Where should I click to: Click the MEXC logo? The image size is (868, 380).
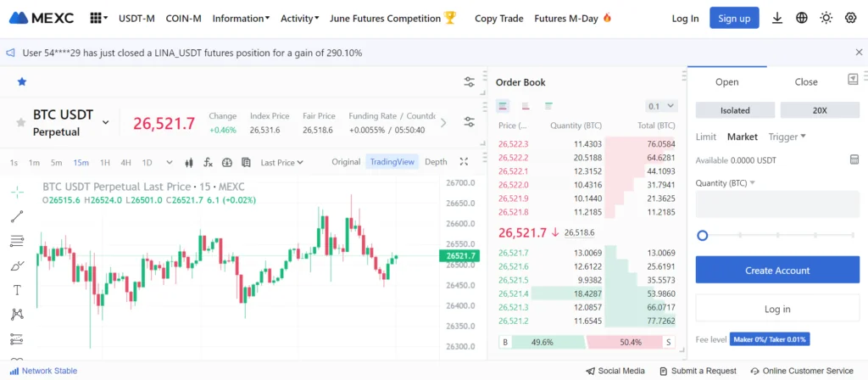pyautogui.click(x=42, y=19)
